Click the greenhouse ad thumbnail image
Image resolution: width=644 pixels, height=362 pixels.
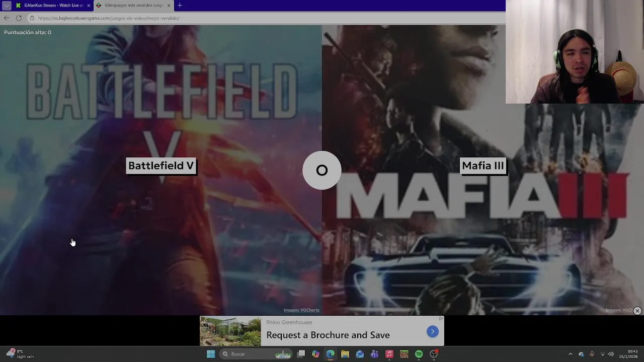click(x=230, y=331)
